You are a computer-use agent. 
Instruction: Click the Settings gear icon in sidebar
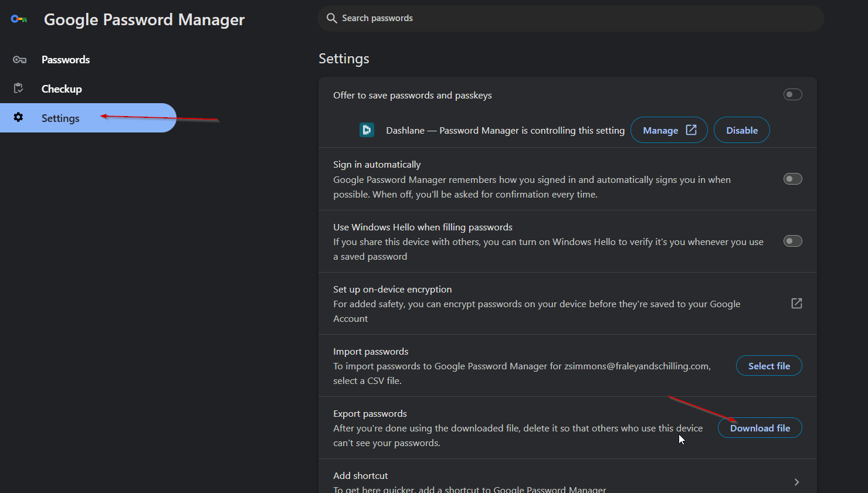point(19,117)
